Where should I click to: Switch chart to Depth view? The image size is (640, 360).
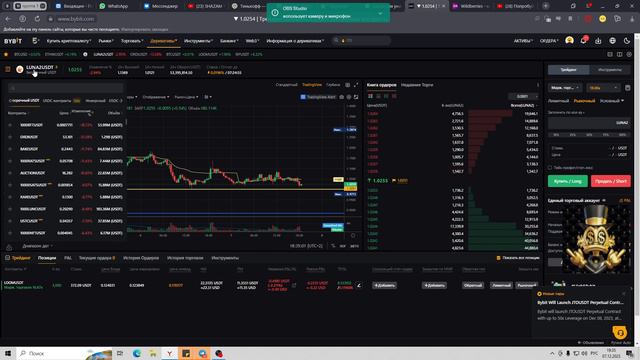pyautogui.click(x=333, y=85)
